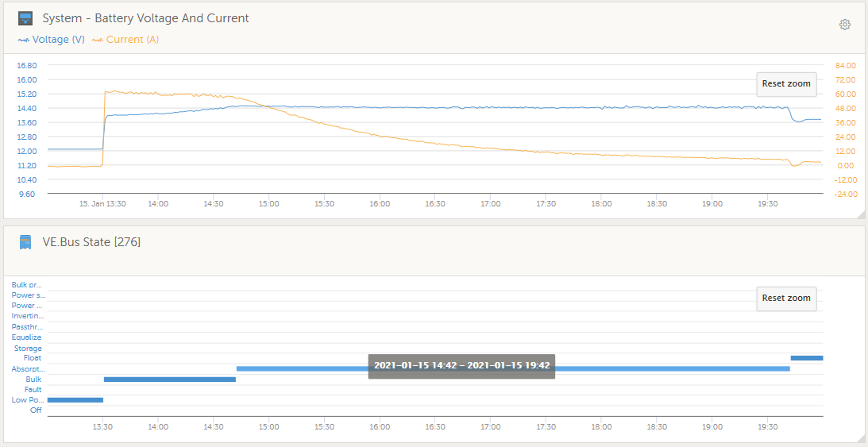Click the Low Power state bar
The width and height of the screenshot is (868, 447).
pyautogui.click(x=75, y=399)
